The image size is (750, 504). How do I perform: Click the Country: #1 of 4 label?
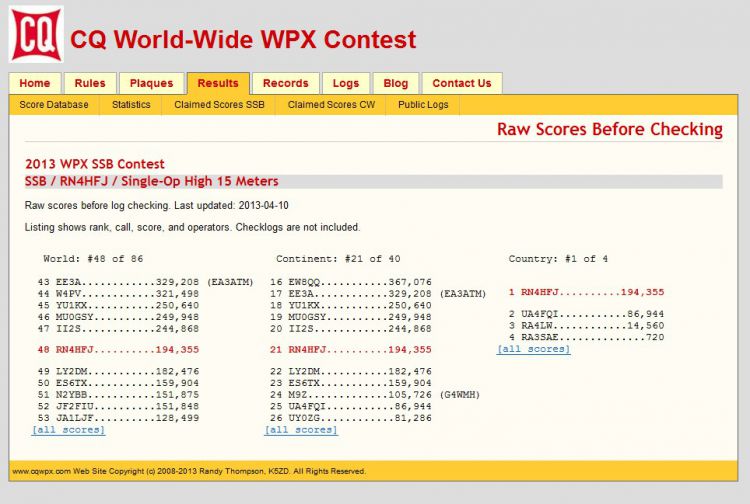558,259
